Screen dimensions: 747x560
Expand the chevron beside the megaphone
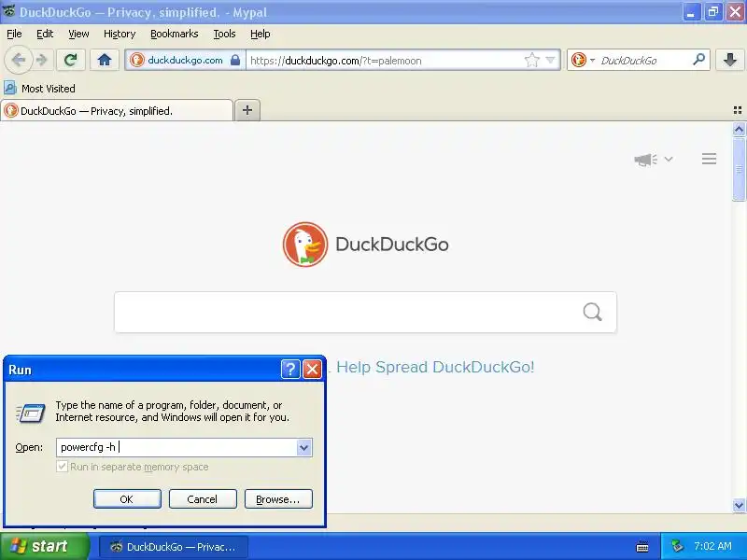(669, 159)
